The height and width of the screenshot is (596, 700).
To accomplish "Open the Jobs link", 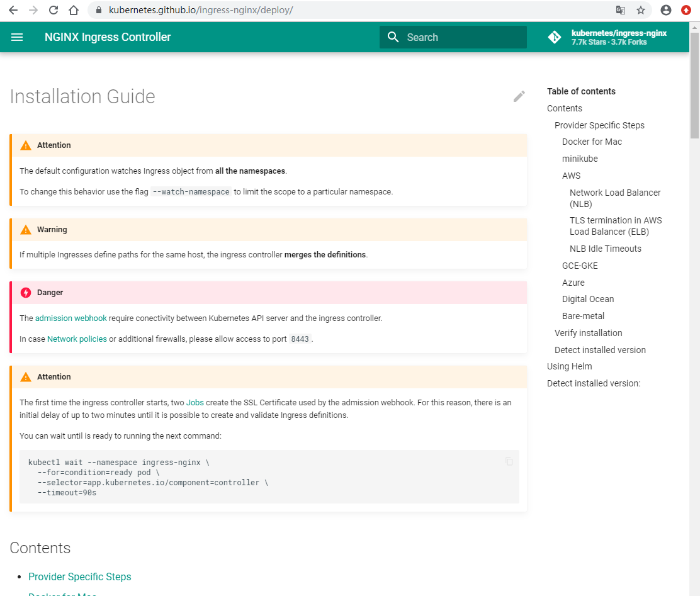I will [x=195, y=403].
